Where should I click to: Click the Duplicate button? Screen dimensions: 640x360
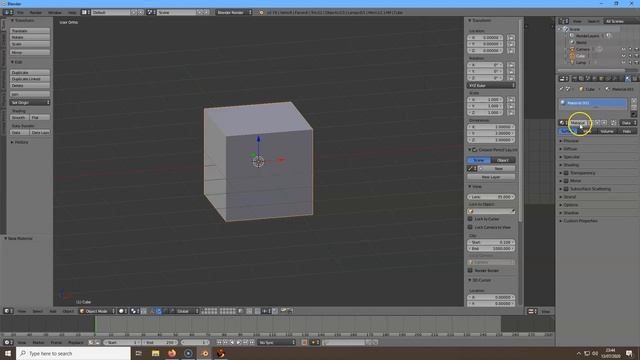click(30, 73)
